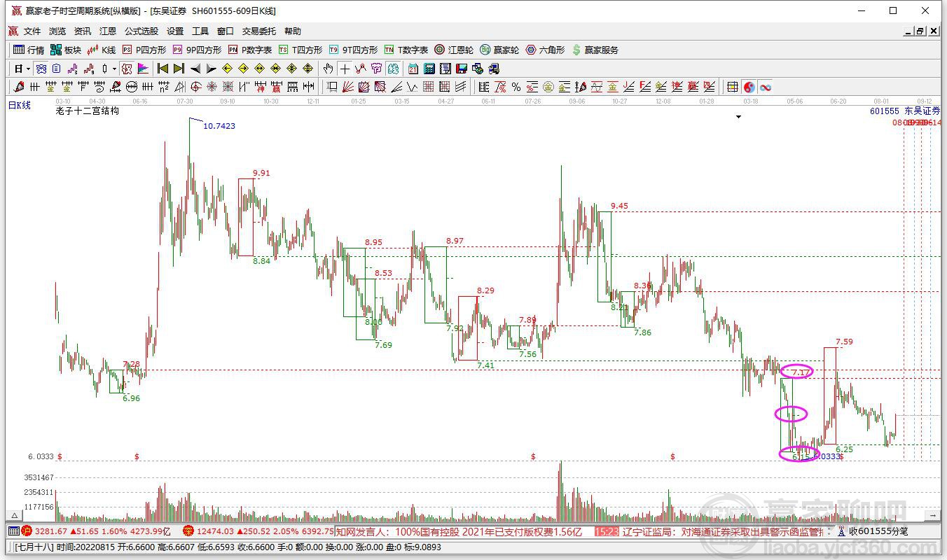Open the 9T四方形 tool
Screen dimensions: 947x560
[x=353, y=50]
